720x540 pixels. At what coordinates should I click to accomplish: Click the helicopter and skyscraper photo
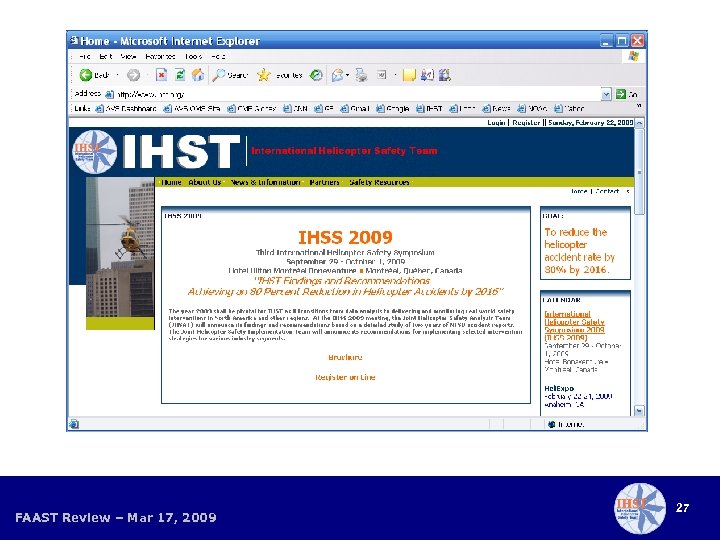(120, 247)
